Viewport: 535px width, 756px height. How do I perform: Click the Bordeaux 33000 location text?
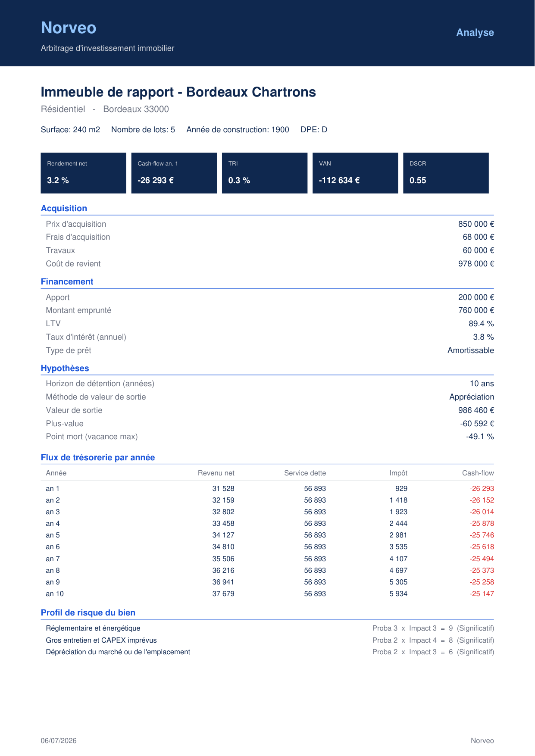[136, 109]
